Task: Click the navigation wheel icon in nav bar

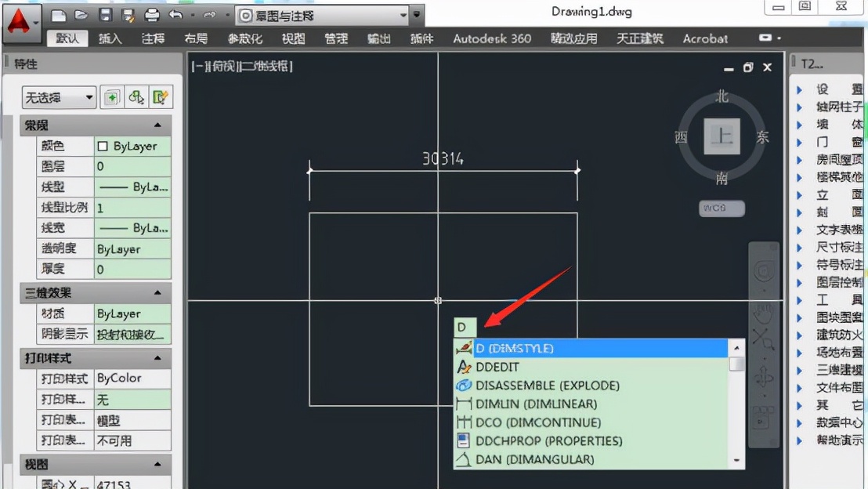Action: click(764, 271)
